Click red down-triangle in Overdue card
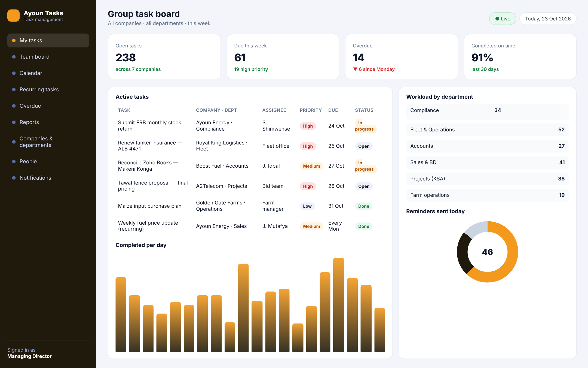 [355, 69]
